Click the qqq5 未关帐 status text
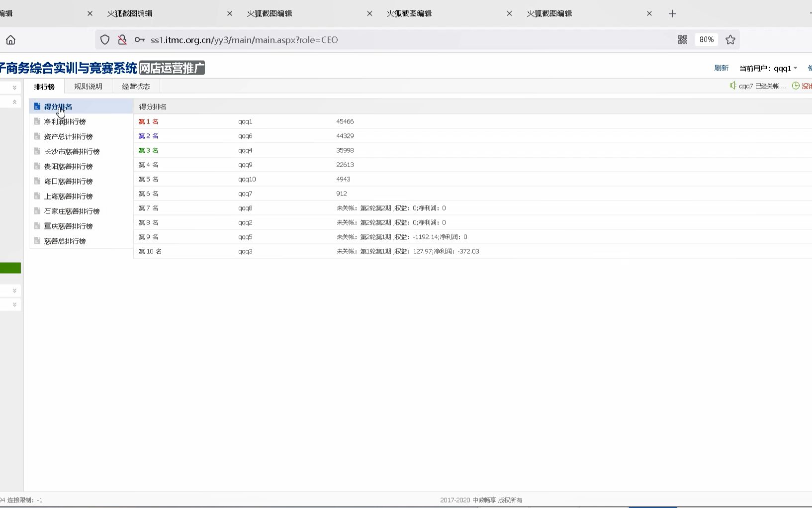812x508 pixels. click(402, 237)
